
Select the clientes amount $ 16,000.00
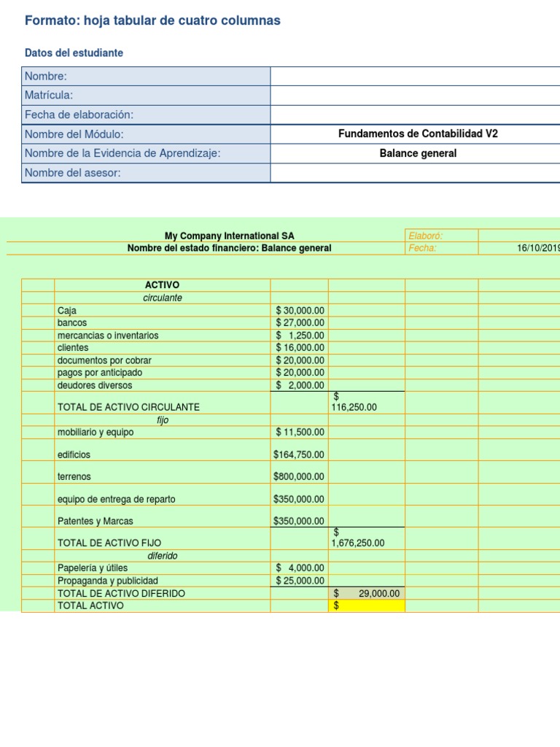pos(300,348)
